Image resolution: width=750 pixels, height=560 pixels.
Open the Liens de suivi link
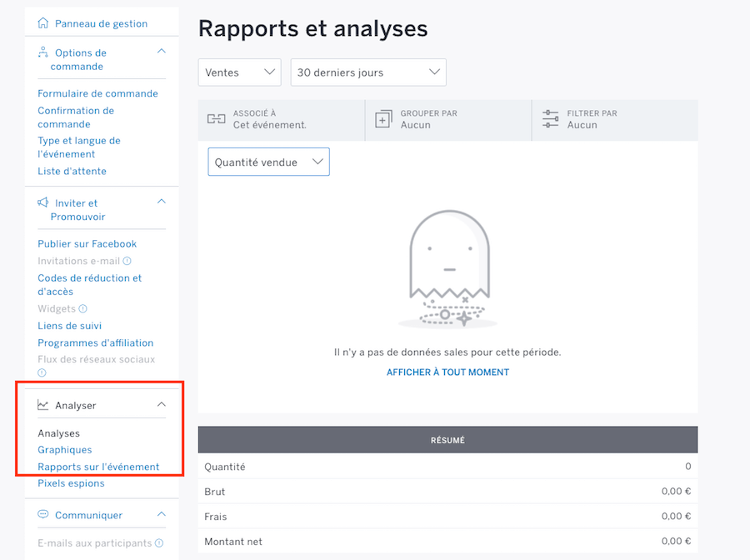(x=70, y=326)
